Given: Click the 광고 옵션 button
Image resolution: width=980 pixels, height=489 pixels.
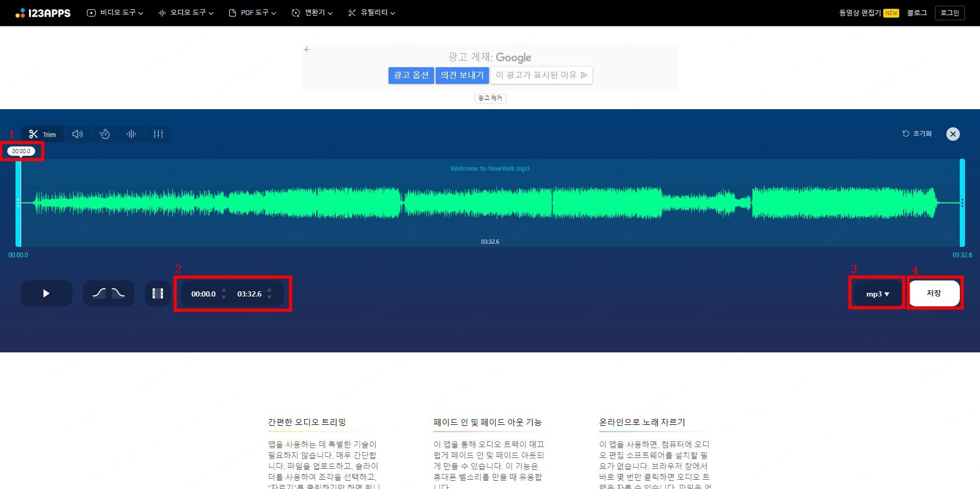Looking at the screenshot, I should (x=411, y=75).
